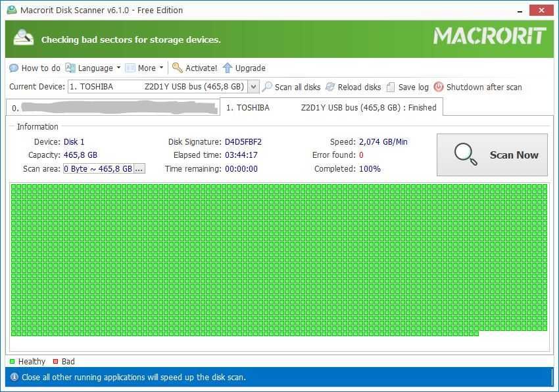
Task: Click the Scan area range field
Action: (x=99, y=169)
